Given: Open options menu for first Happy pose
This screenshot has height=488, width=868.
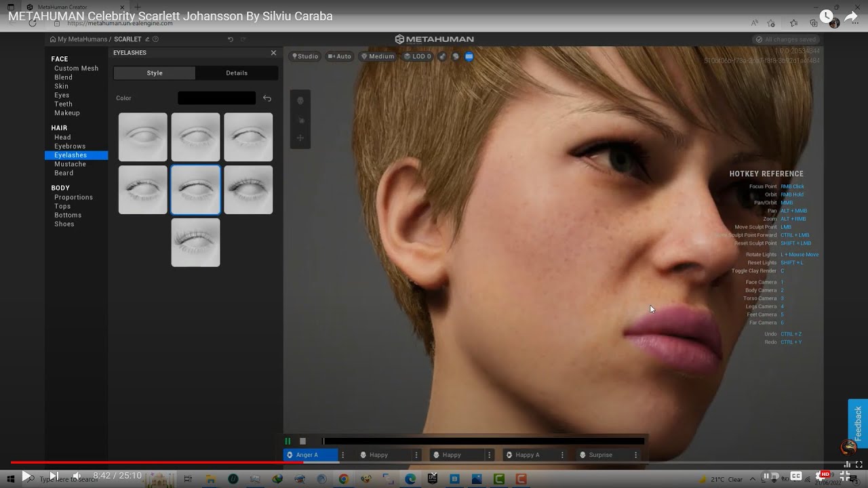Looking at the screenshot, I should coord(416,455).
